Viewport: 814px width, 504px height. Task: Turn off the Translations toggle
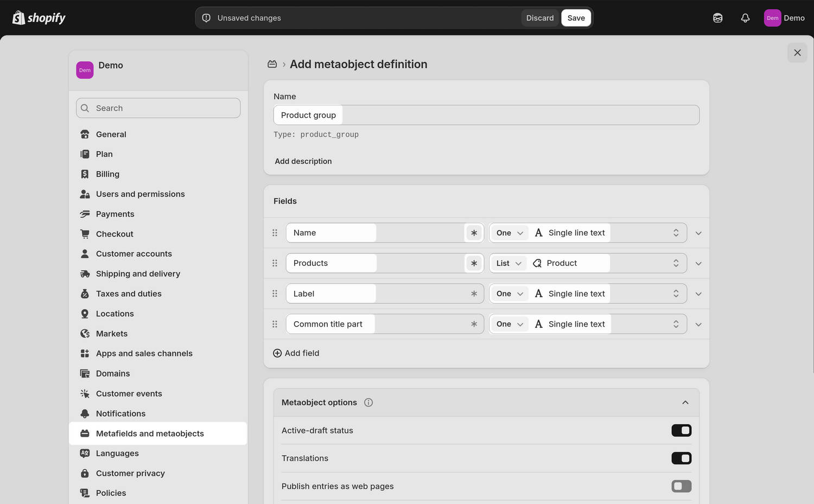coord(681,458)
